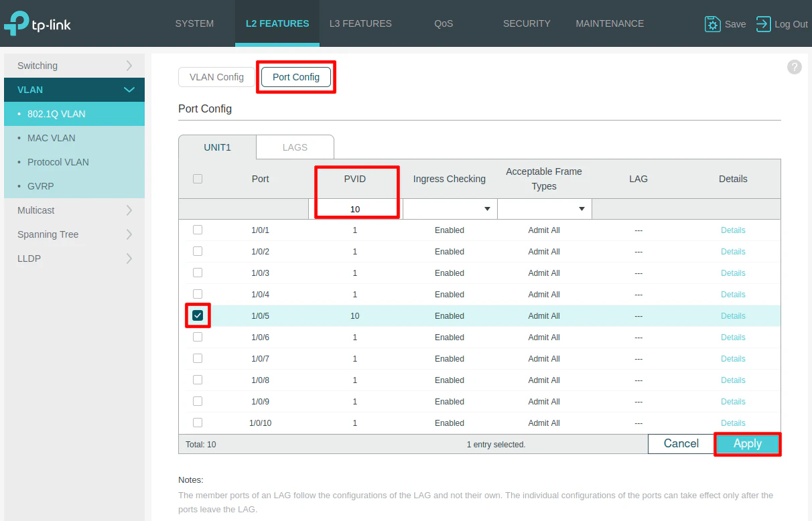The width and height of the screenshot is (812, 521).
Task: Check the box for port 1/0/6
Action: click(198, 337)
